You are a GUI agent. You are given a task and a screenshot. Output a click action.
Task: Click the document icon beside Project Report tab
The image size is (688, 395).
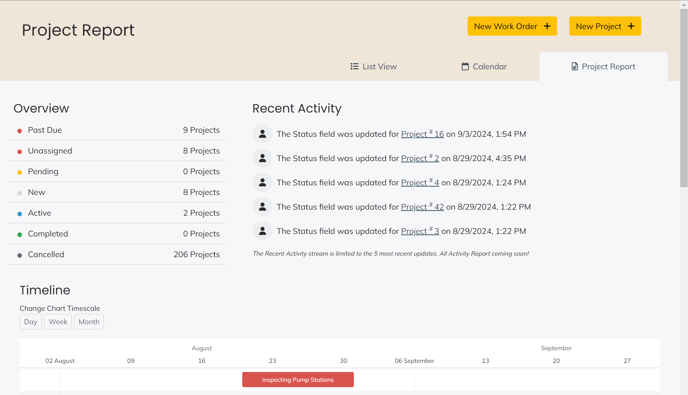(x=574, y=66)
